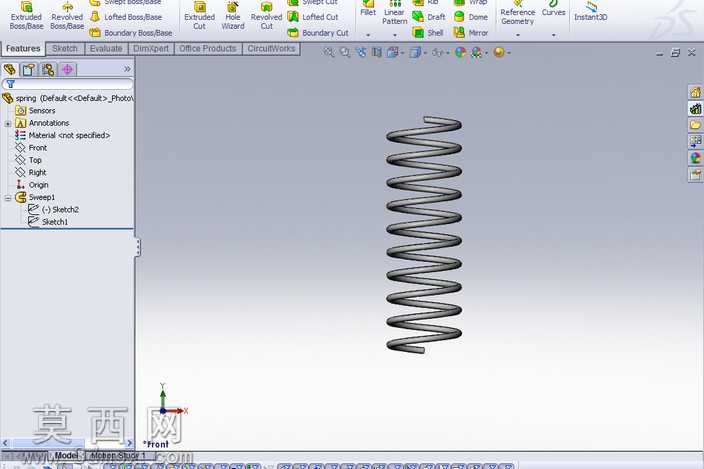Open Hide/Show Items dropdown arrow
This screenshot has width=704, height=469.
[448, 53]
